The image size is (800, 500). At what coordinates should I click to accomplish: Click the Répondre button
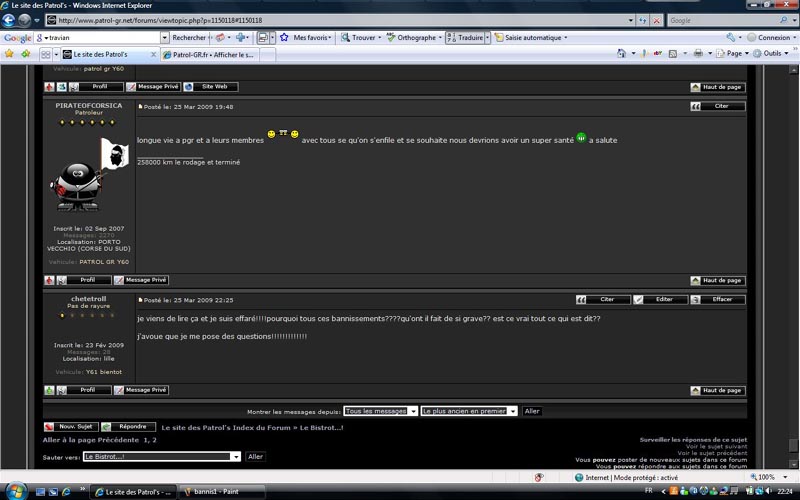[128, 427]
